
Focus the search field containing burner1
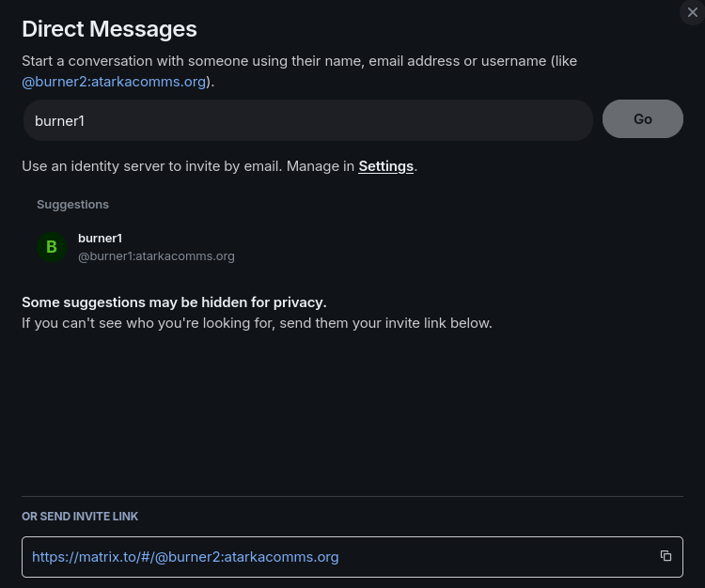[308, 120]
